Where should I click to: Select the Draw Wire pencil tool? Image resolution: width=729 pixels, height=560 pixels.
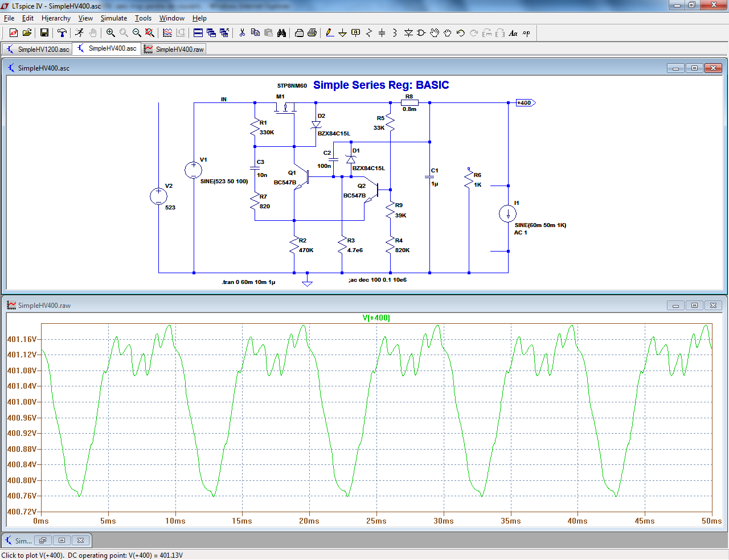coord(330,33)
